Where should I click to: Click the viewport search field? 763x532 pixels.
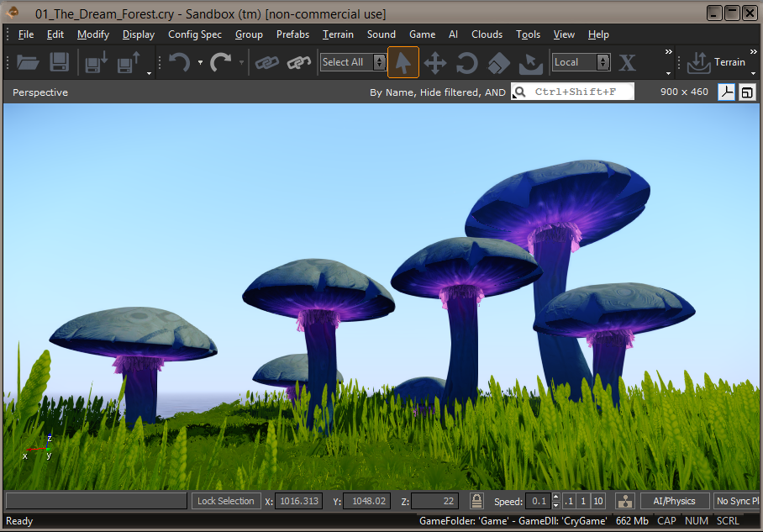click(x=573, y=92)
